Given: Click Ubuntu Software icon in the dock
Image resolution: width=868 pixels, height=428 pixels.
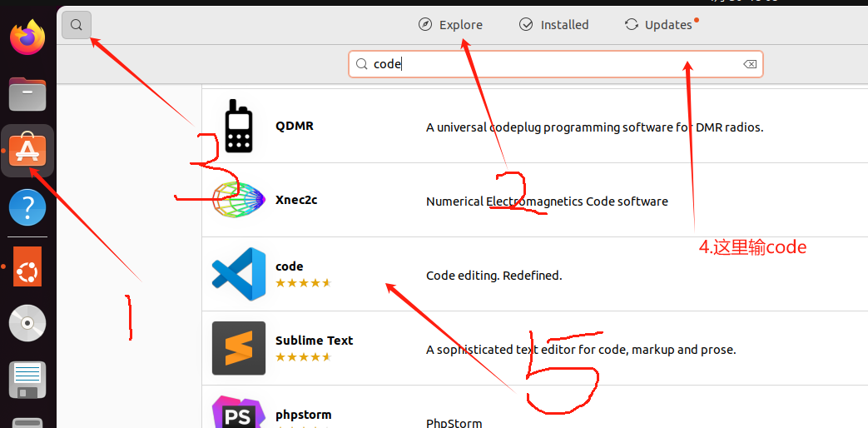Looking at the screenshot, I should pyautogui.click(x=27, y=151).
